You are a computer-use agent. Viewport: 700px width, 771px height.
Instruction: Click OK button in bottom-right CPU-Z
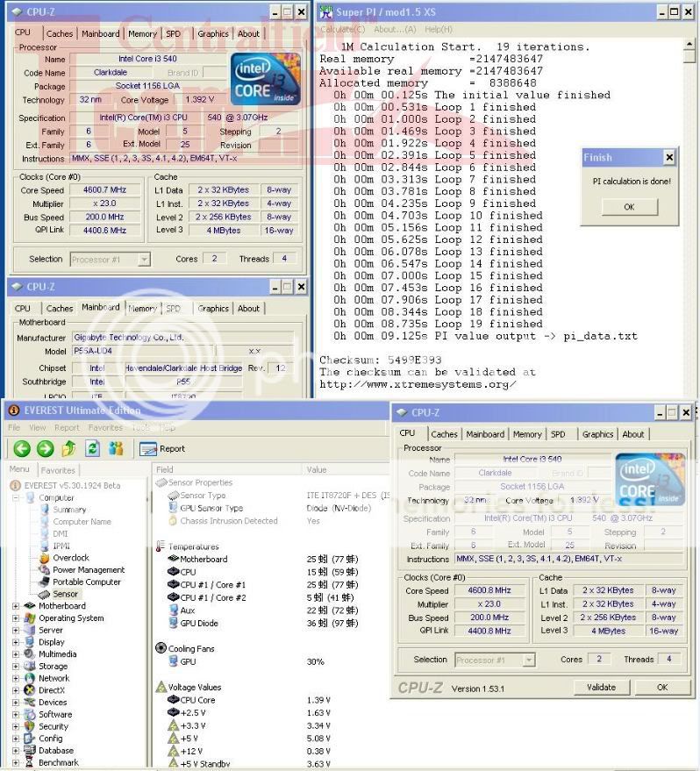662,688
